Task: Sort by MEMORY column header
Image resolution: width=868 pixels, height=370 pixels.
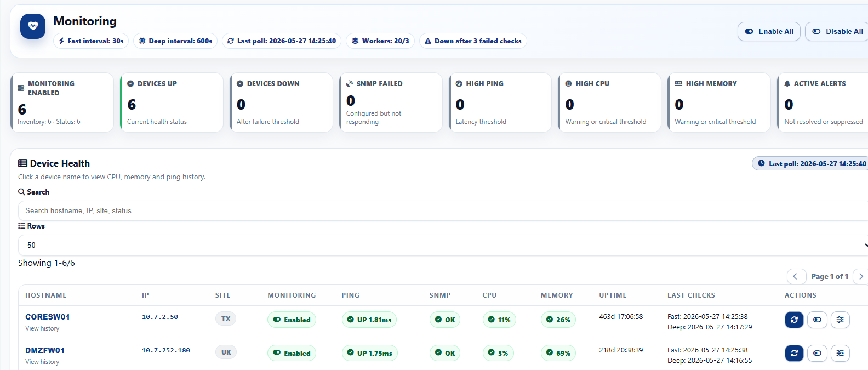Action: [x=557, y=295]
